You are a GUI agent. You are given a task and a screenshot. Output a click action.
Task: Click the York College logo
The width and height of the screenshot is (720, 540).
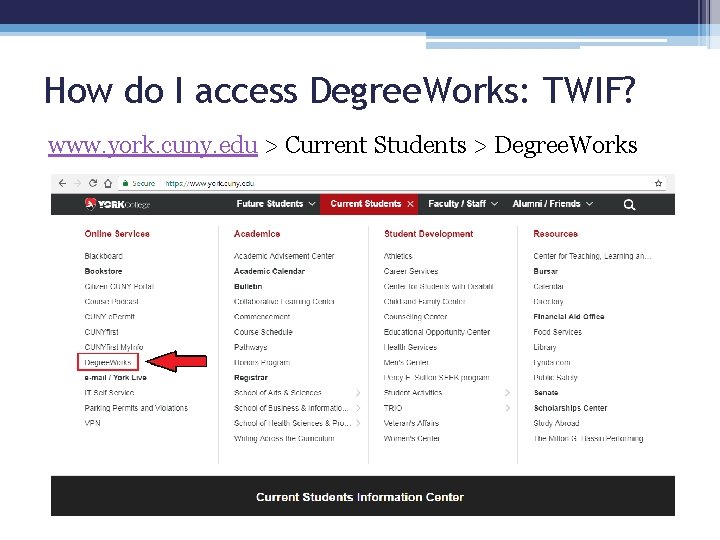pyautogui.click(x=118, y=204)
